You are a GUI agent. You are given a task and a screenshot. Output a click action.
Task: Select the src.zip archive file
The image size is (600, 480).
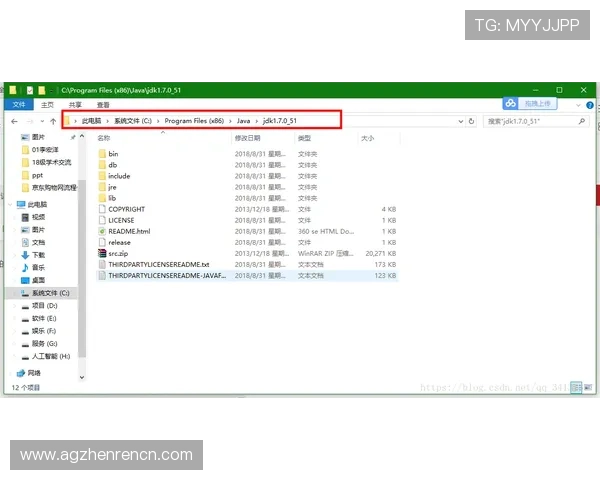coord(118,253)
